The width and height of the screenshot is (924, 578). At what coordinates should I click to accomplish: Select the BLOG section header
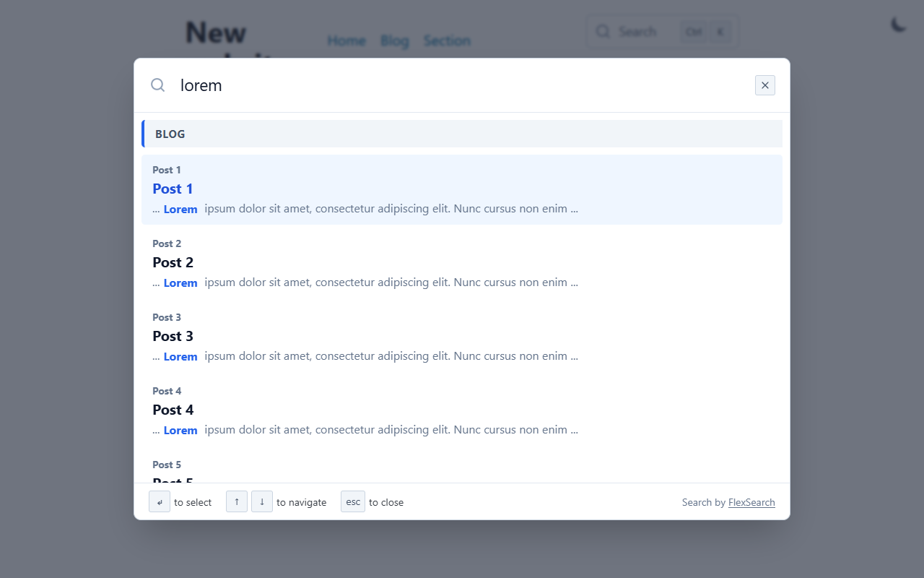(x=462, y=134)
